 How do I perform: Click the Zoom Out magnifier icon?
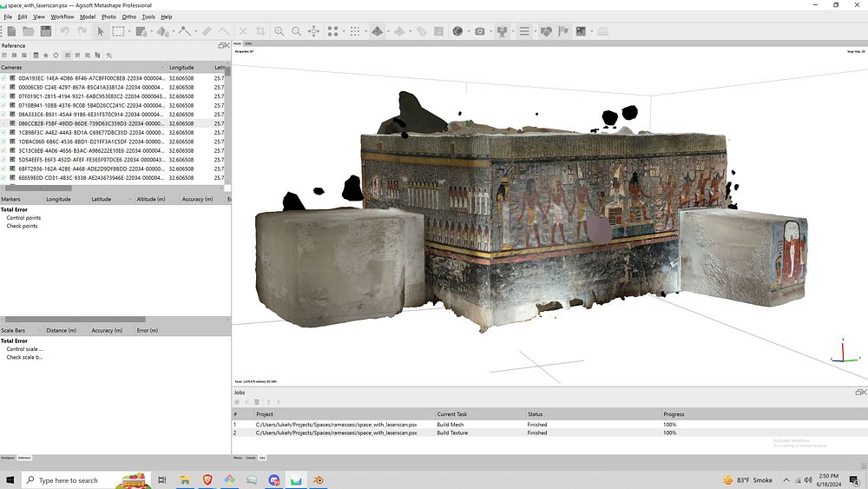click(297, 31)
